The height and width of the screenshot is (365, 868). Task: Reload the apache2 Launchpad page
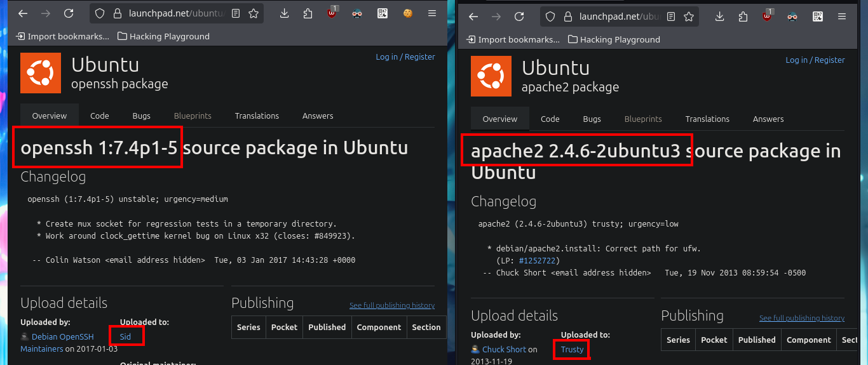[x=519, y=17]
